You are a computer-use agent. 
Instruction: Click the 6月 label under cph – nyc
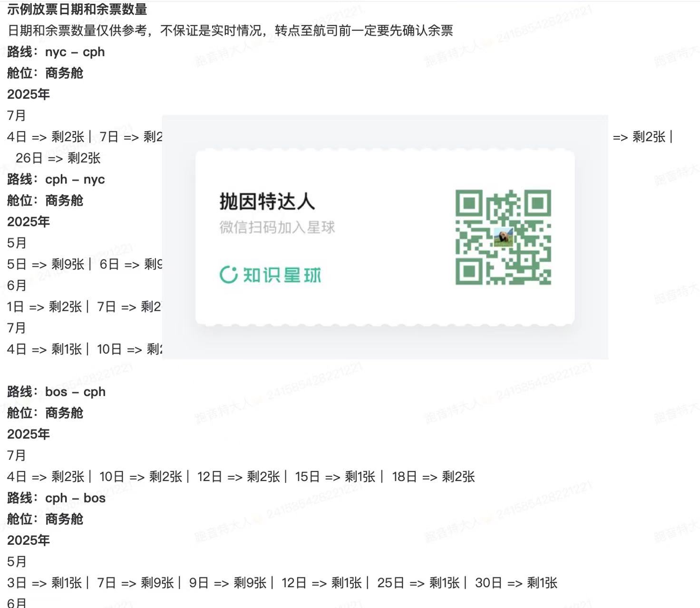coord(17,285)
